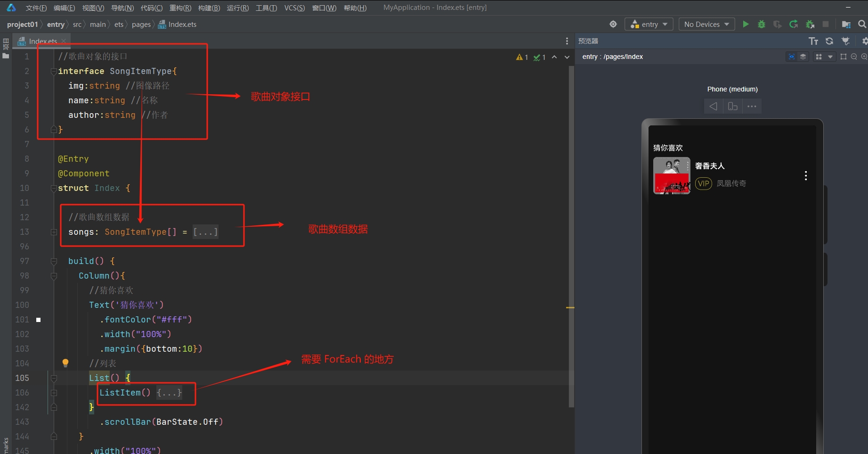Zoom out on the preview device
The image size is (868, 454).
point(853,57)
